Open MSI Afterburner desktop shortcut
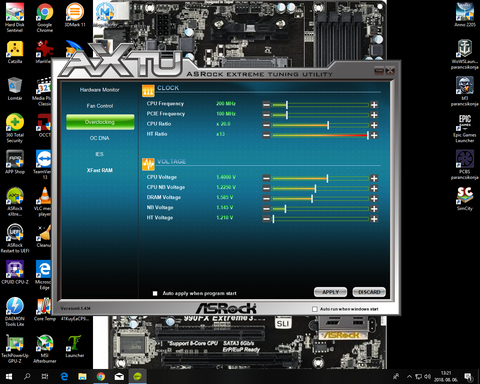 [45, 349]
